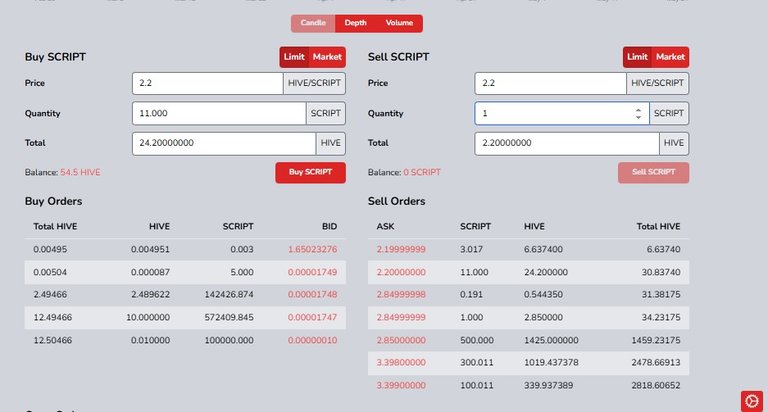Click Buy Orders SCRIPT column header
This screenshot has width=768, height=412.
pos(238,226)
